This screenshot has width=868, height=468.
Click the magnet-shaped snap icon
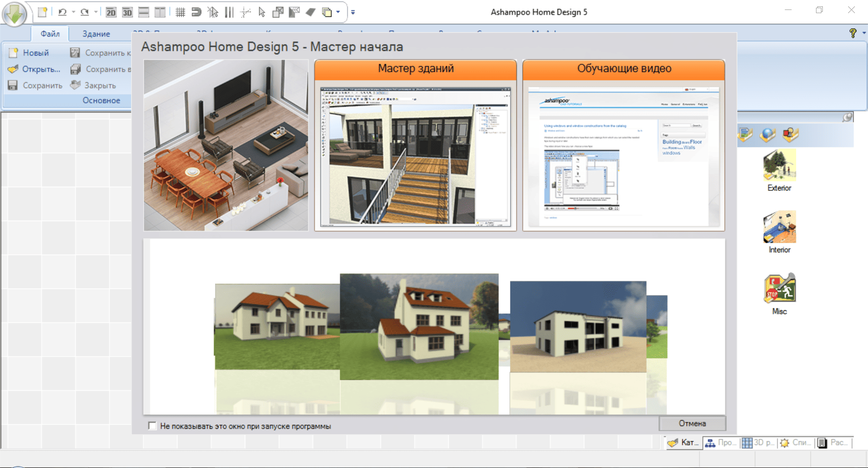point(196,12)
